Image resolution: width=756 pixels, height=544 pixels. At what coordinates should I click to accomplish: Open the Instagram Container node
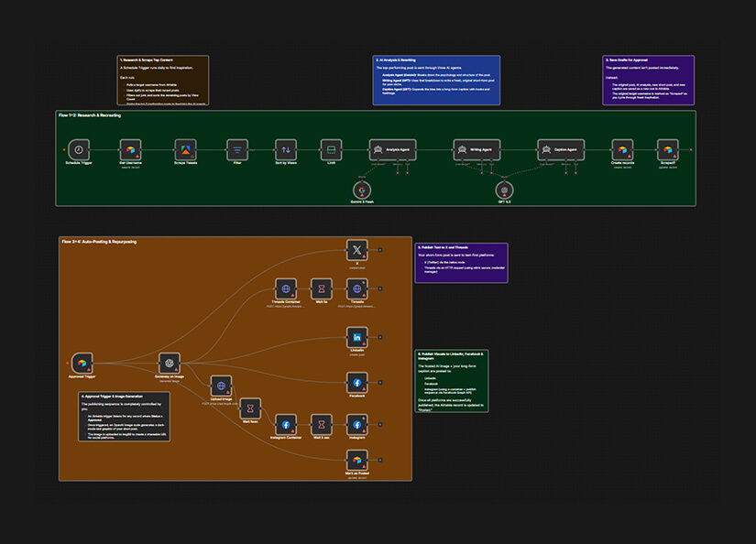pyautogui.click(x=286, y=425)
